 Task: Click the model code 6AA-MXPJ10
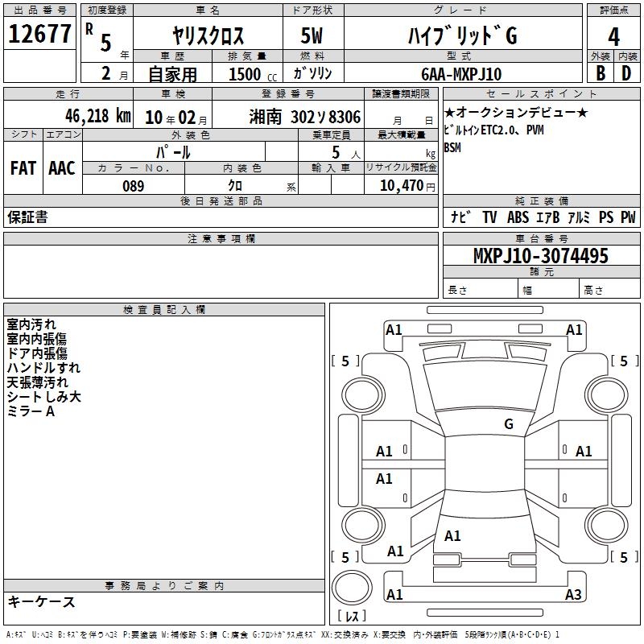point(461,74)
